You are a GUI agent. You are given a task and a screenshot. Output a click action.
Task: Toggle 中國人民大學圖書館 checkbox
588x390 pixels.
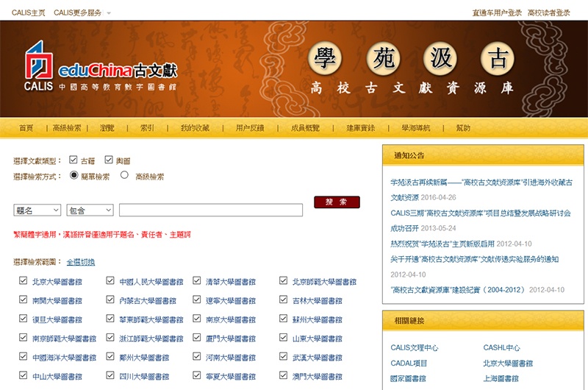click(110, 281)
